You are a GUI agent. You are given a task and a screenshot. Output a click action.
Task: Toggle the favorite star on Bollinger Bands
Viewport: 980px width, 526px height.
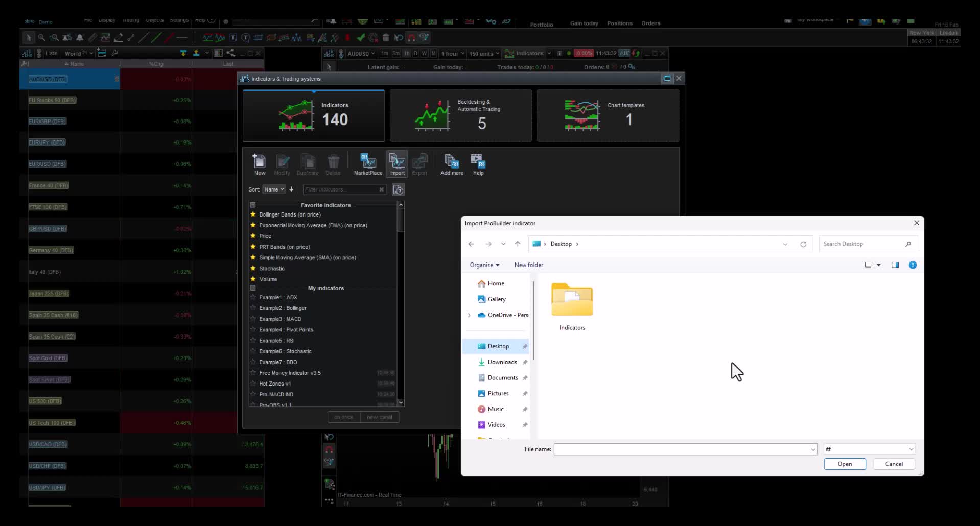pos(253,214)
